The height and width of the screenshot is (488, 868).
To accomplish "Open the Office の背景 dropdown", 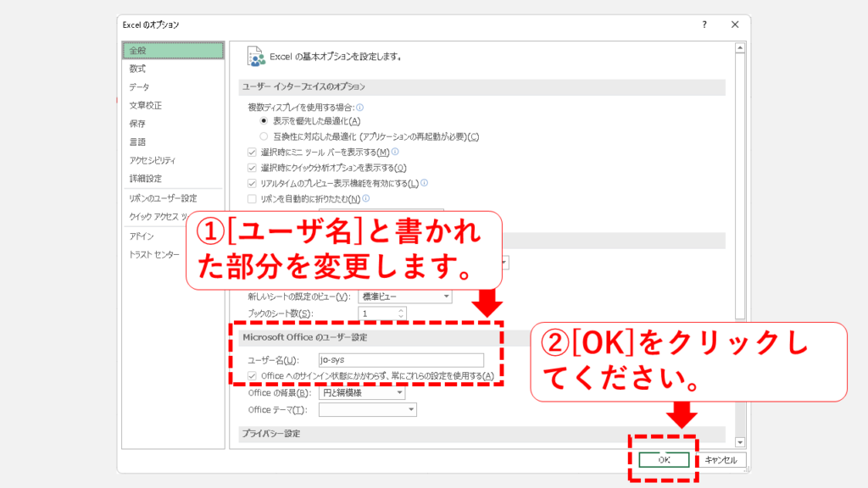I will point(362,393).
